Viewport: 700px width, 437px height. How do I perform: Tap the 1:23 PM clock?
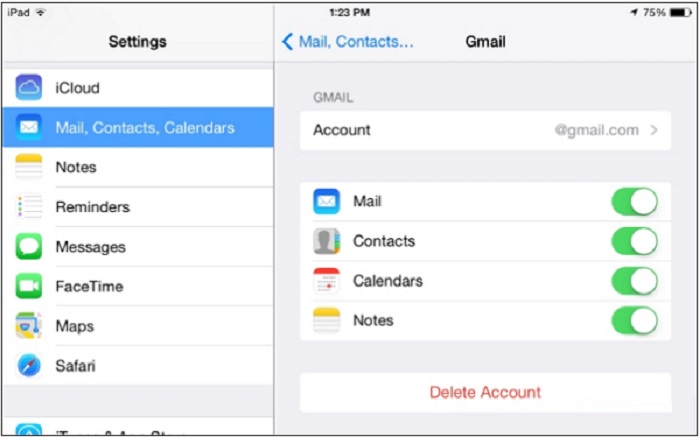[349, 12]
